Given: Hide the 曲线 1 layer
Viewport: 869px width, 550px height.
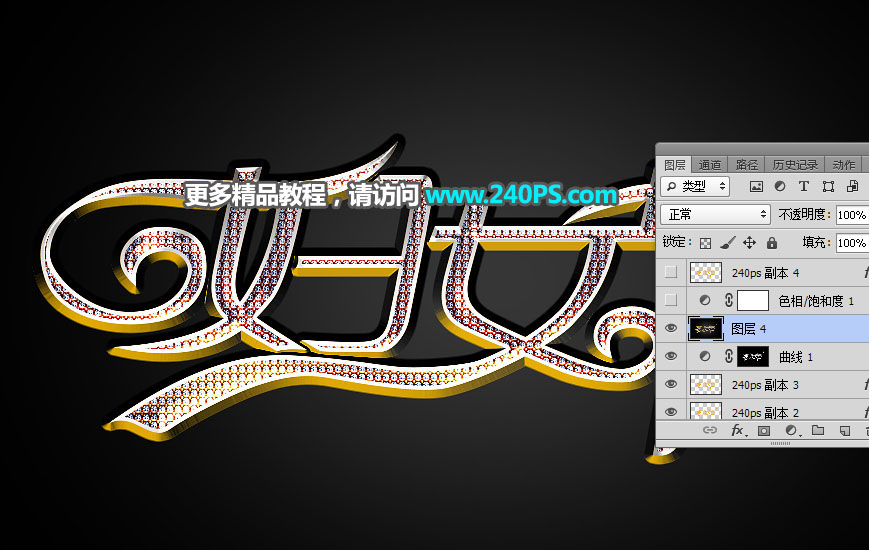Looking at the screenshot, I should coord(671,356).
